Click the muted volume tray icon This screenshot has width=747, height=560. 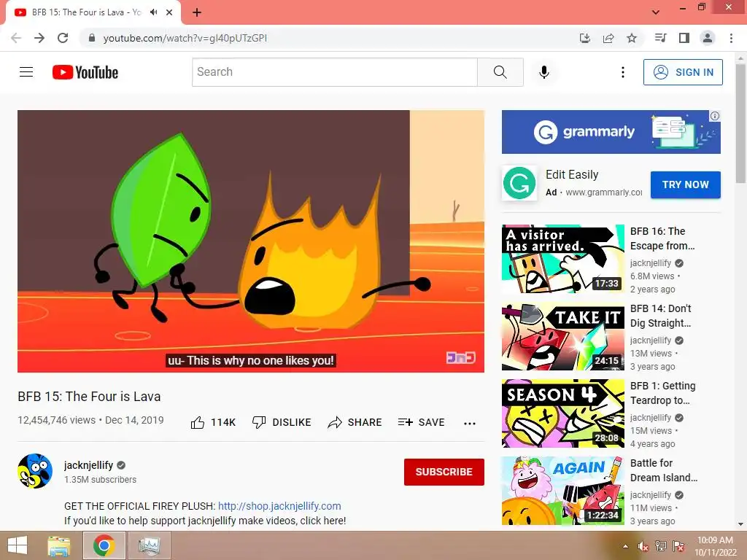tap(643, 546)
